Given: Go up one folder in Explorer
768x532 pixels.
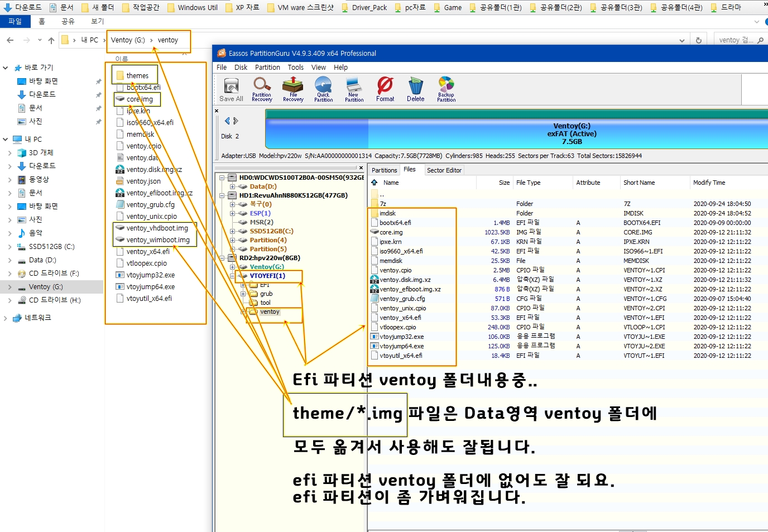Looking at the screenshot, I should click(x=51, y=40).
